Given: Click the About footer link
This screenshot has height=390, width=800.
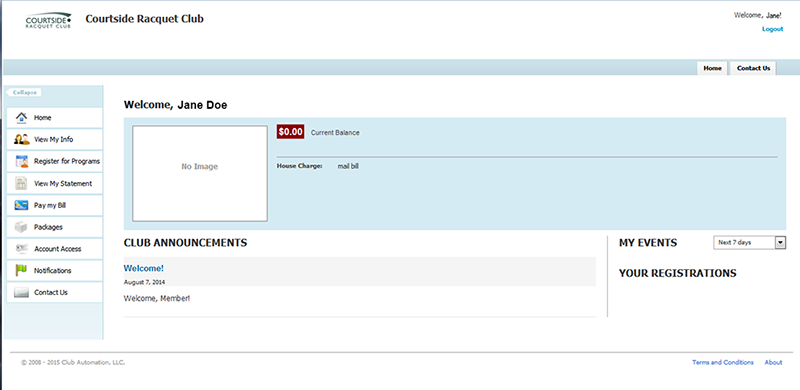Looking at the screenshot, I should pyautogui.click(x=773, y=362).
